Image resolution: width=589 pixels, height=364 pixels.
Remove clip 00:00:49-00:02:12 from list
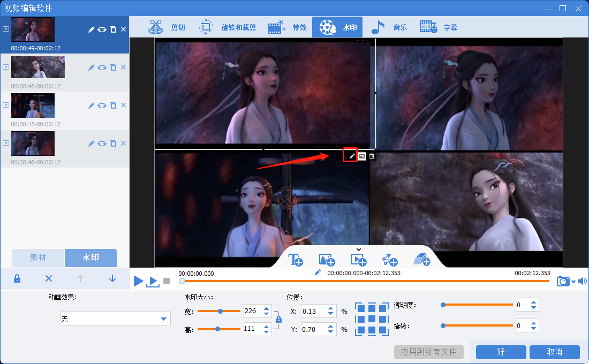[123, 29]
